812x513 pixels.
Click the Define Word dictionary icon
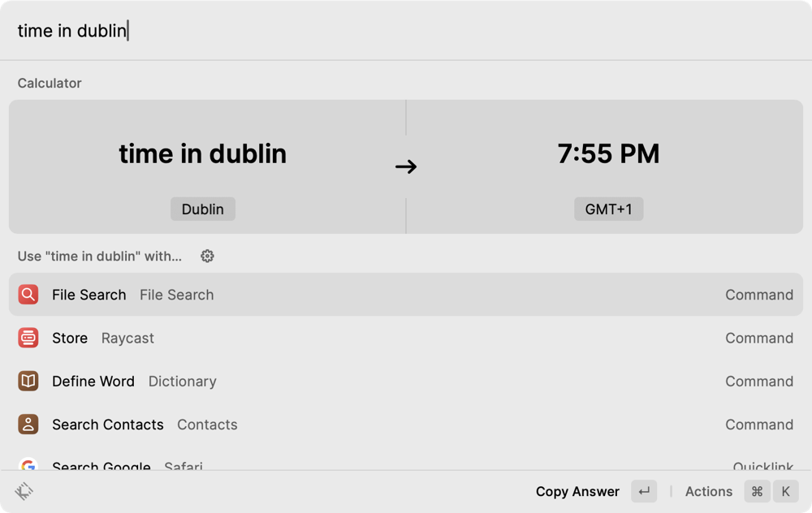coord(28,381)
